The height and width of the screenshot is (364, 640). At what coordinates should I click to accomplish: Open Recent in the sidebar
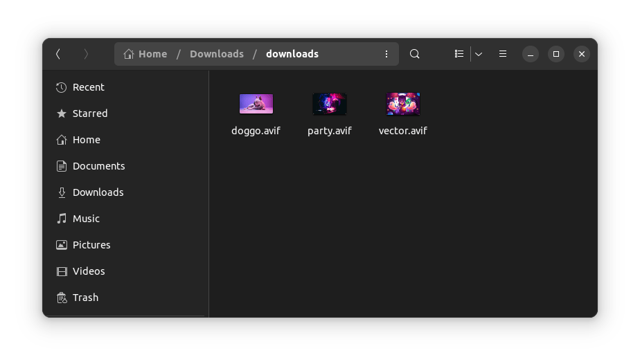(x=88, y=87)
